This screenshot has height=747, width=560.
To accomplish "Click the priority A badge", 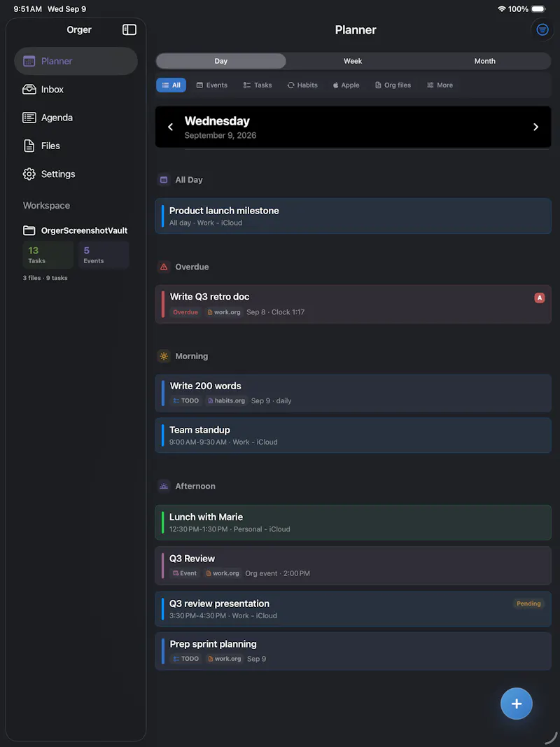I will [539, 298].
